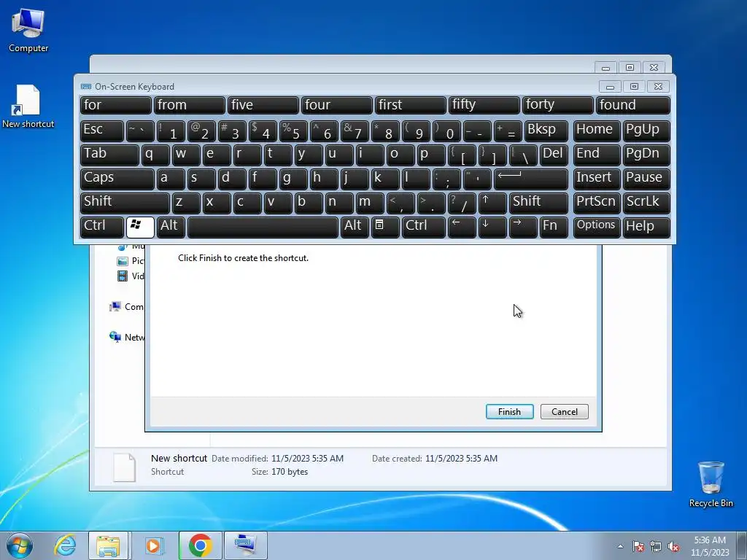Choose the prediction word 'found'

point(633,105)
